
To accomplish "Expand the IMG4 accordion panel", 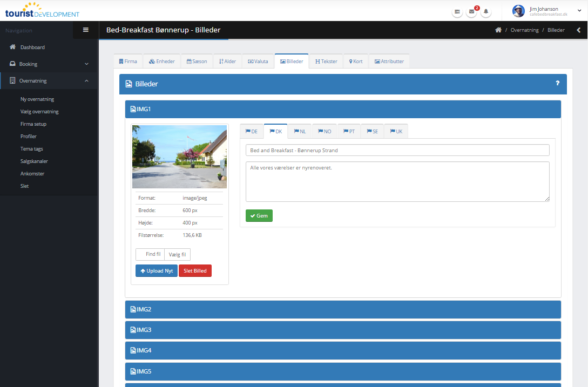I will click(x=343, y=350).
